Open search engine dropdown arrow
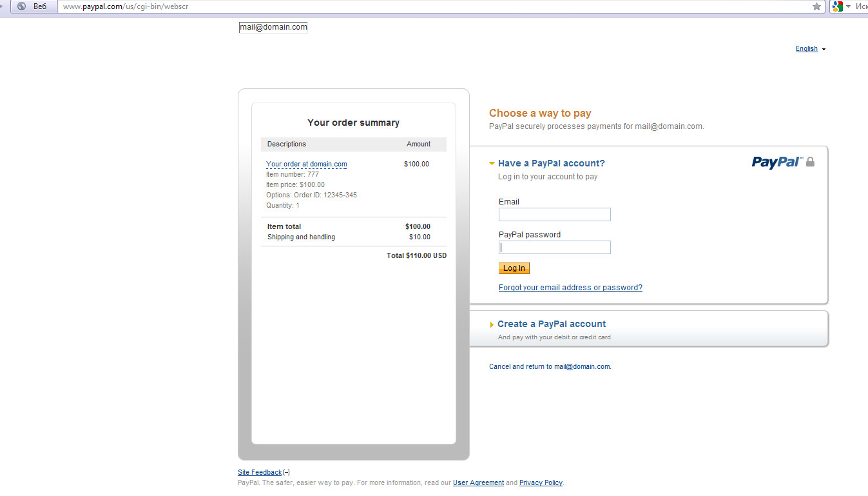The image size is (868, 496). (848, 6)
